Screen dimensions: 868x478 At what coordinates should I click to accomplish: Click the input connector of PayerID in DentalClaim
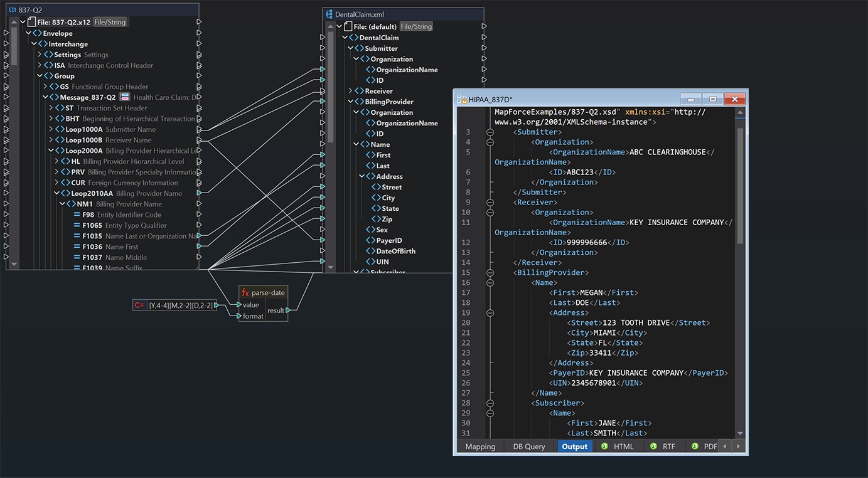[x=323, y=240]
